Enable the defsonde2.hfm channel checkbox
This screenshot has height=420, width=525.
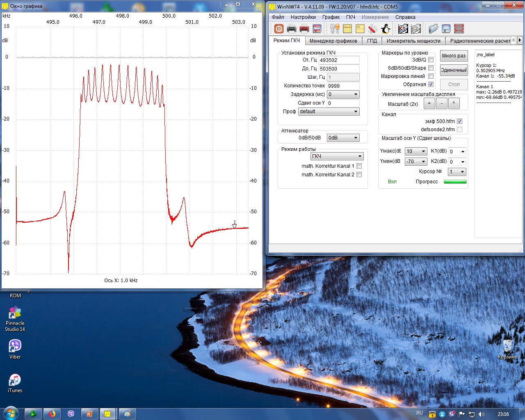pos(459,130)
